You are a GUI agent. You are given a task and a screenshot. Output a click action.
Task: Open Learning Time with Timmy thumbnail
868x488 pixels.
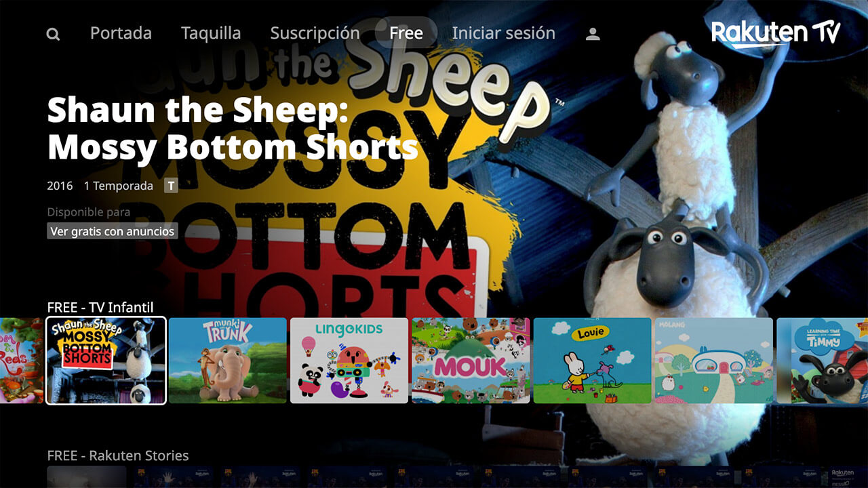[x=822, y=361]
